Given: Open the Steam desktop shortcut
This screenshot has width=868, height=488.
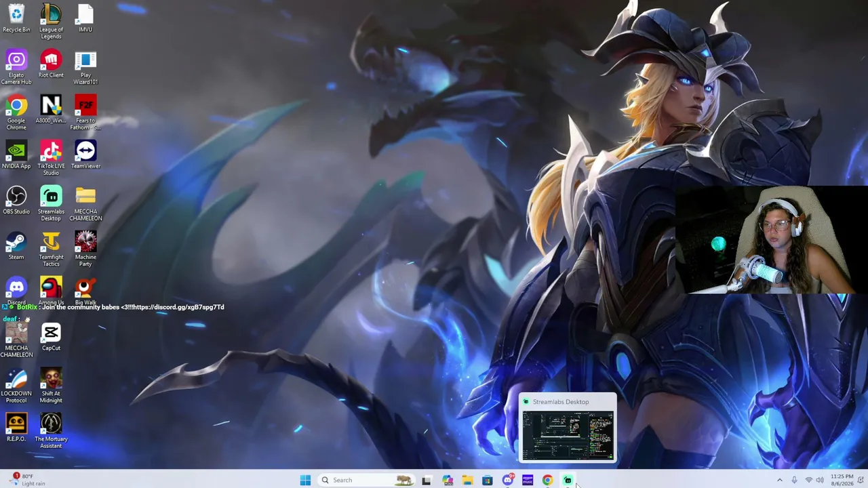Looking at the screenshot, I should [16, 246].
